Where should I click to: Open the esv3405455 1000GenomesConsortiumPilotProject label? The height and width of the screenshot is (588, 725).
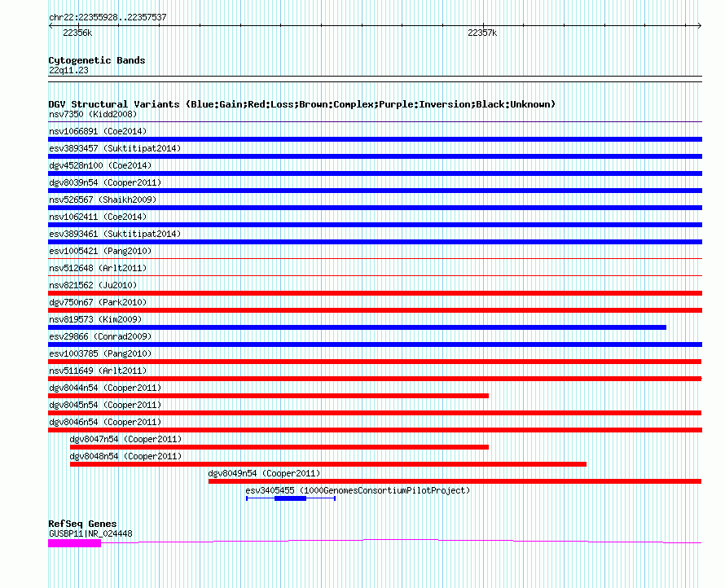(x=358, y=490)
